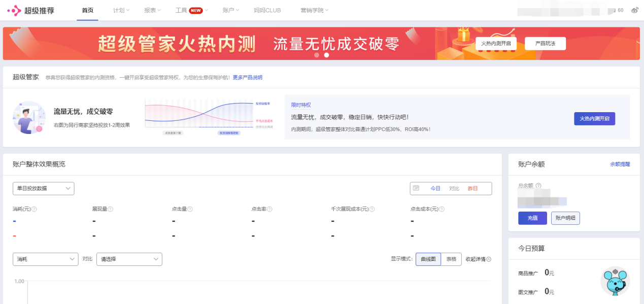Screen dimensions: 644x304
Task: Click help icon beside 千次展现成本(元)
Action: click(371, 209)
